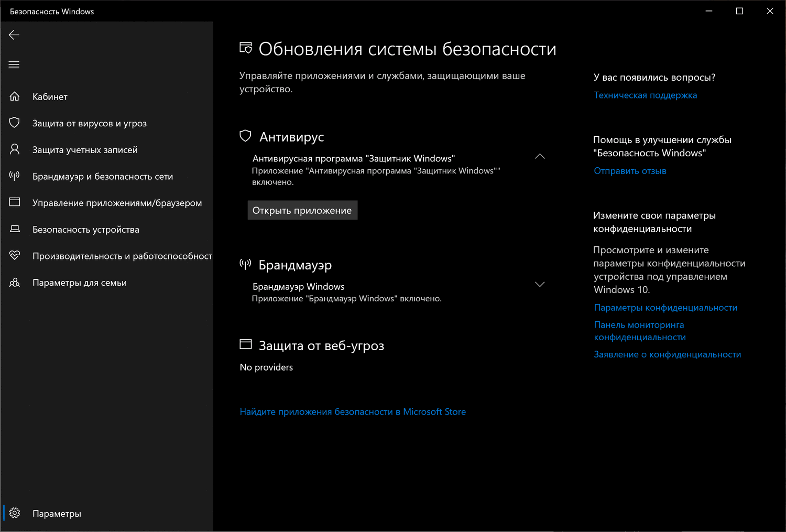Click the health heart icon

pos(15,255)
